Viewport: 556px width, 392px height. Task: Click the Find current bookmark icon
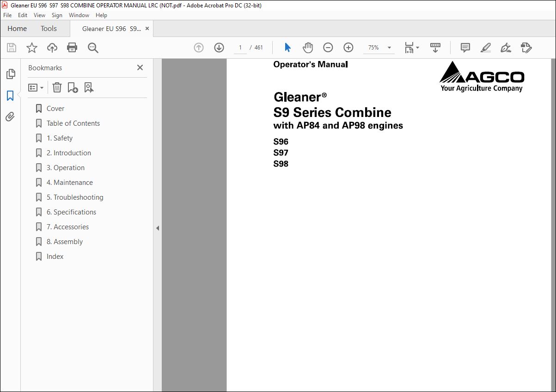[89, 87]
